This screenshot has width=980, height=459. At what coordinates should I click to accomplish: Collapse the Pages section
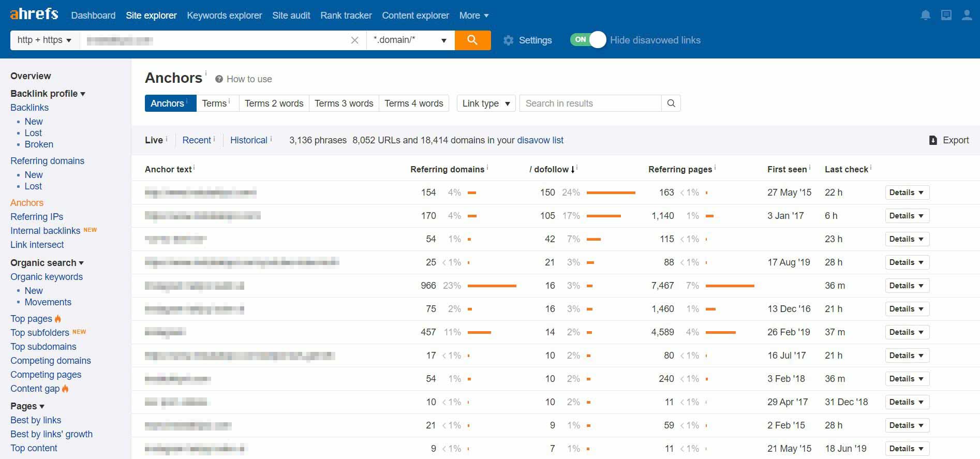click(27, 406)
